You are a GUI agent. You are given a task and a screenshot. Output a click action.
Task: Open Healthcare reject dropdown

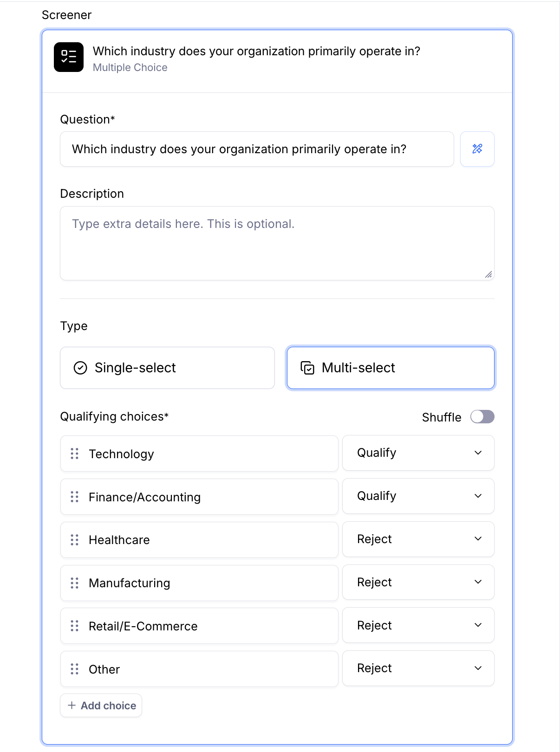coord(418,539)
